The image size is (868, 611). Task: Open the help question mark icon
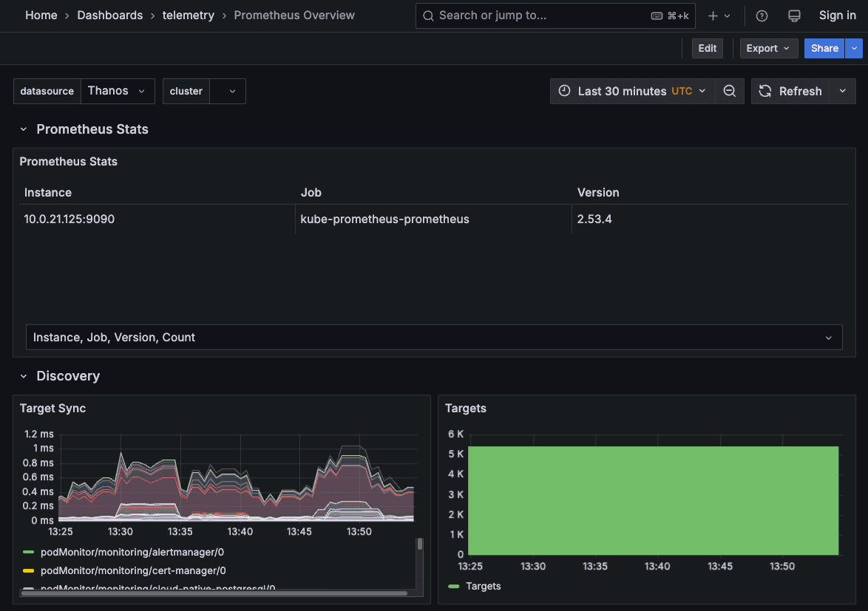(x=762, y=16)
